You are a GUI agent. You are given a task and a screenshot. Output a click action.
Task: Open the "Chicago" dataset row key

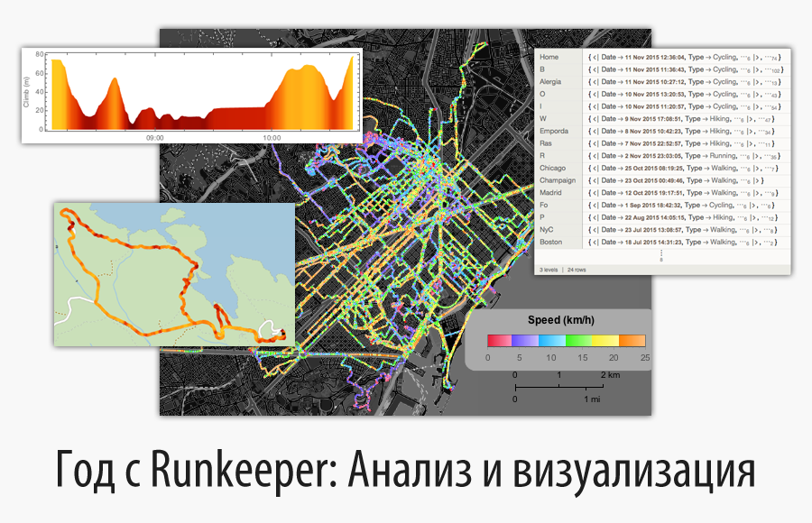click(x=552, y=168)
